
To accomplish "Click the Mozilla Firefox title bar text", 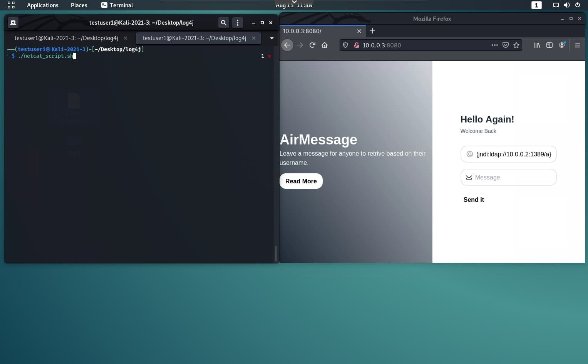I will (432, 18).
